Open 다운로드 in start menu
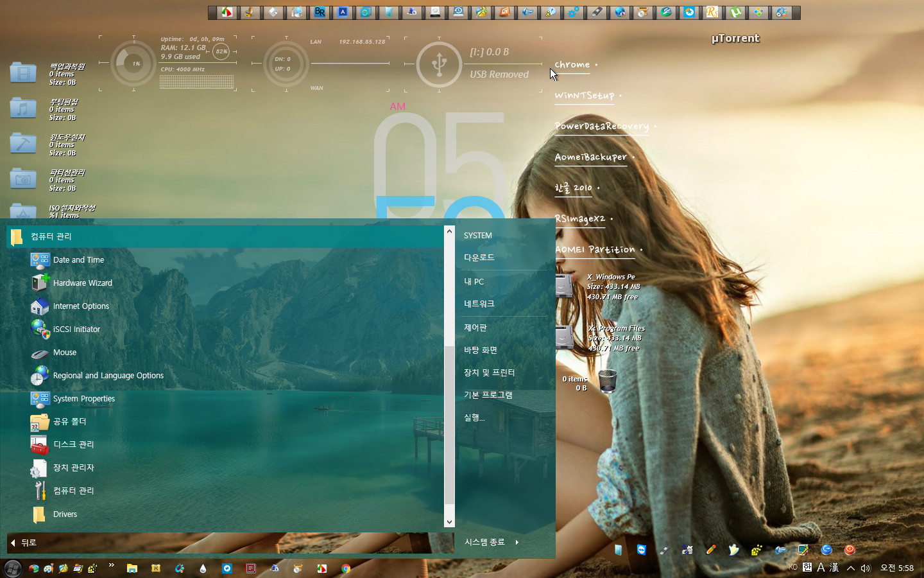The image size is (924, 578). 479,258
